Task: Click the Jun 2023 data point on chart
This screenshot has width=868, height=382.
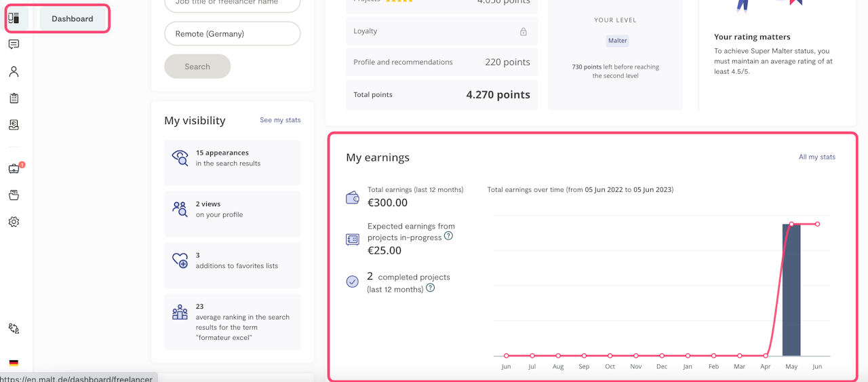Action: click(x=817, y=224)
